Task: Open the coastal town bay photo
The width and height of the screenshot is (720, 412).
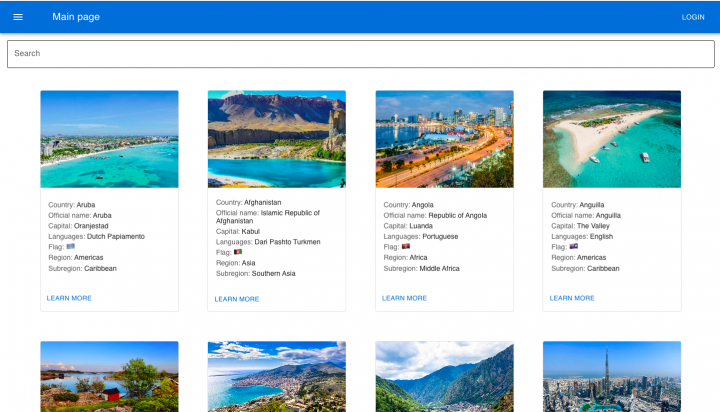Action: (276, 377)
